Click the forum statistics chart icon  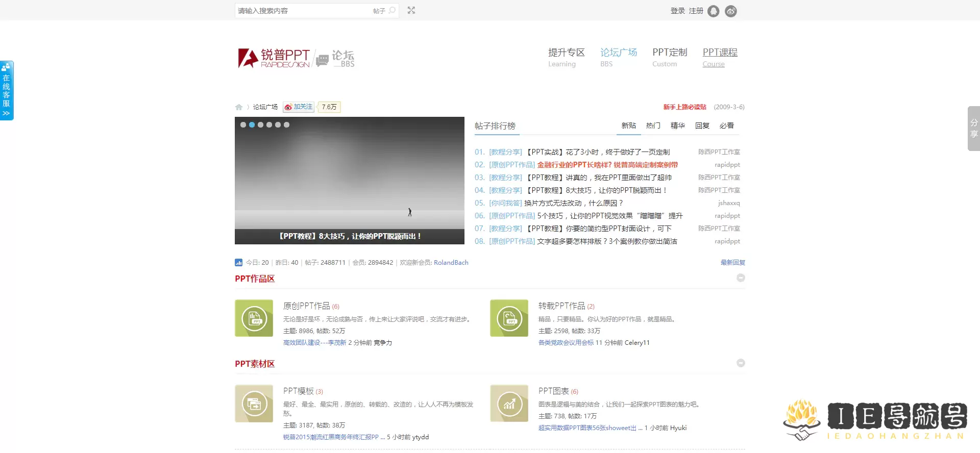click(238, 262)
